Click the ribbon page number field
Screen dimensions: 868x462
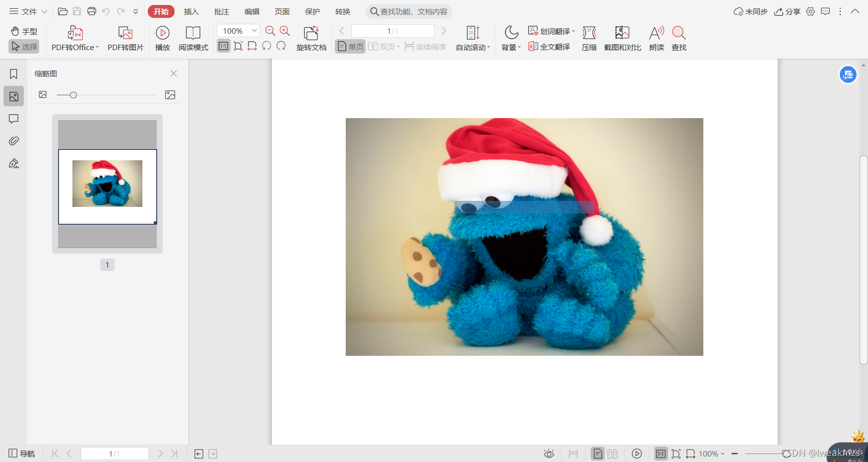tap(393, 31)
